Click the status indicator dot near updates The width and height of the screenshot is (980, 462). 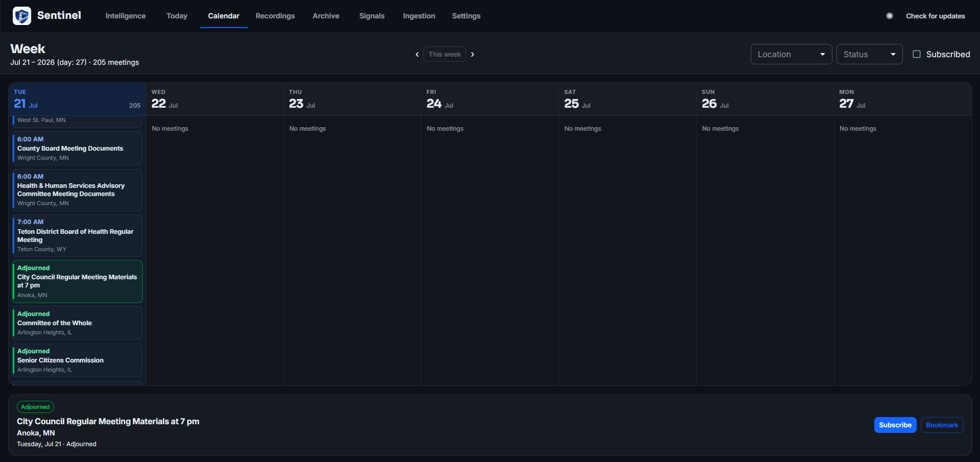coord(890,16)
